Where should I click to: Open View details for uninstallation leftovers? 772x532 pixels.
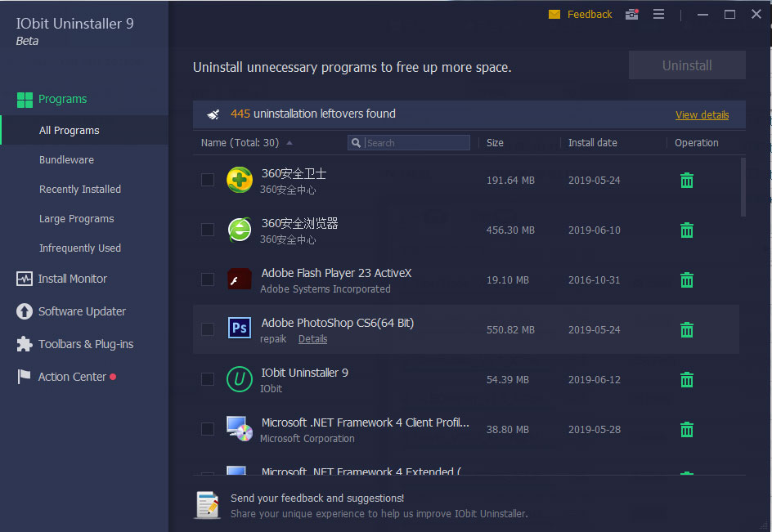(x=702, y=114)
